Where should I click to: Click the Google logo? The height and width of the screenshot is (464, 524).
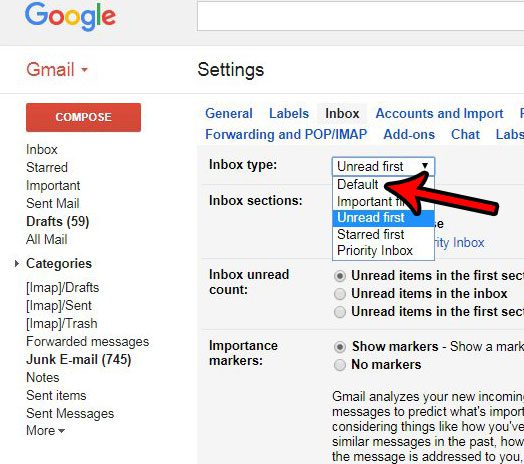[x=71, y=16]
